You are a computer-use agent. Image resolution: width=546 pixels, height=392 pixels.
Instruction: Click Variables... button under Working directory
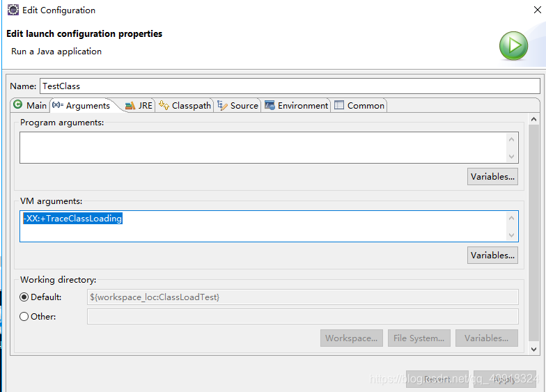tap(486, 338)
